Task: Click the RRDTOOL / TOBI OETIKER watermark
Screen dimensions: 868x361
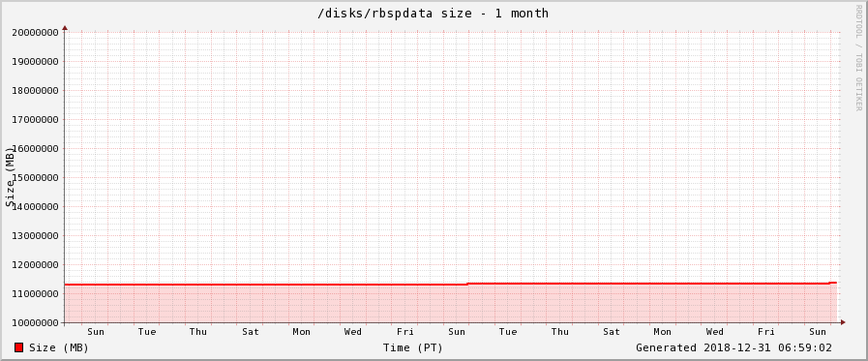Action: tap(858, 57)
